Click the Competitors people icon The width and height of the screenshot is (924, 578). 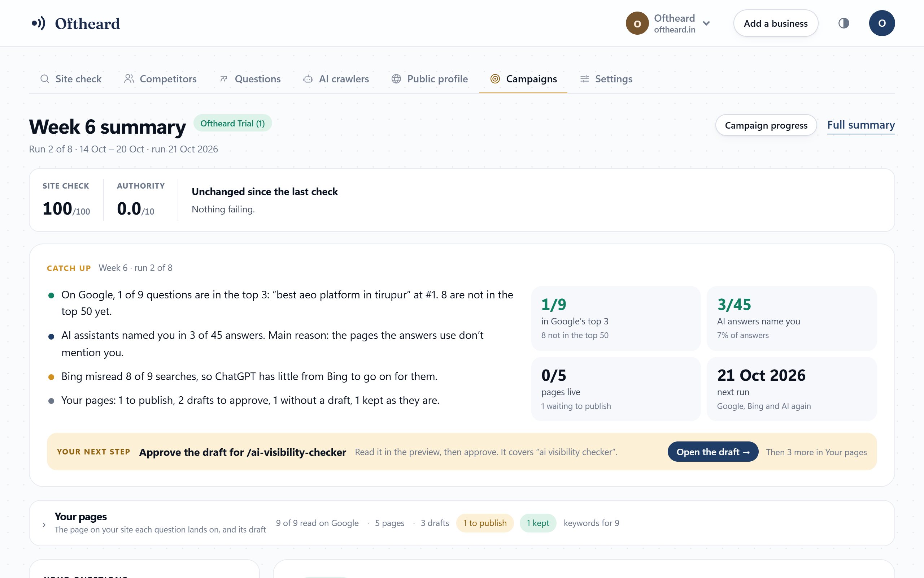[129, 79]
